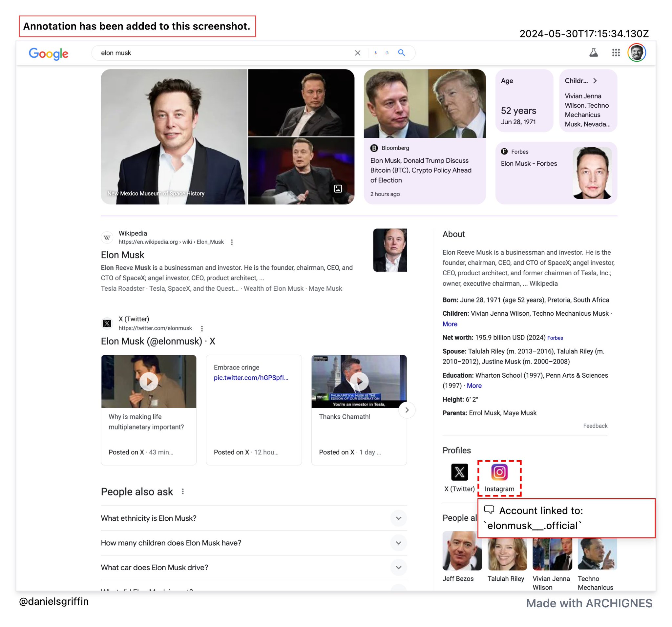Click the 'Tesla, SpaceX, and the Quest...' sitelink
The image size is (672, 627).
point(194,288)
